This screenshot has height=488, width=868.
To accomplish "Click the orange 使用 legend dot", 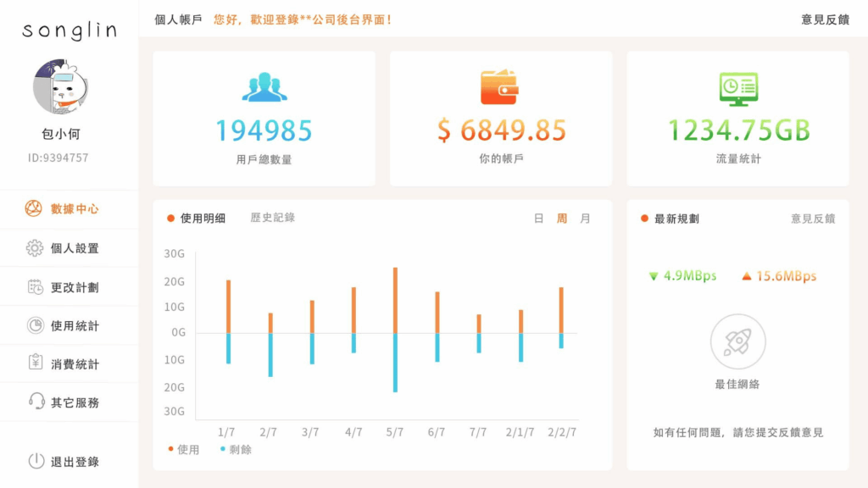I will coord(170,449).
